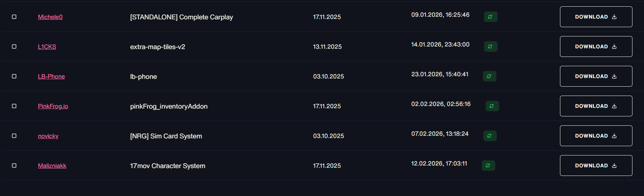The height and width of the screenshot is (196, 644).
Task: Refresh the Complete Carplay entry
Action: (x=490, y=17)
